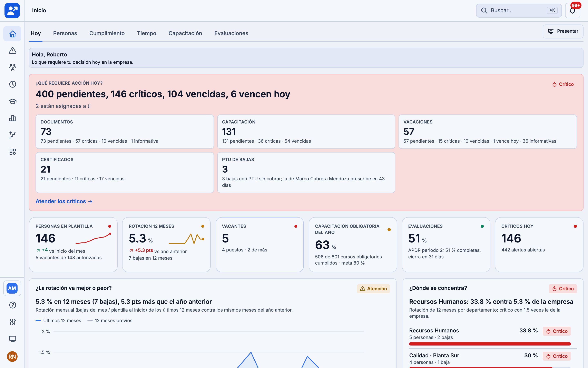Open the Evaluaciones 51 % KPI card
The width and height of the screenshot is (588, 368).
tap(446, 245)
